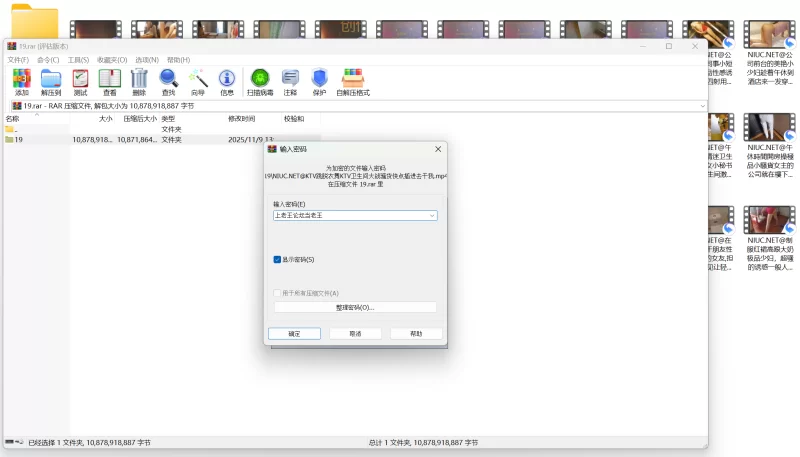
Task: Select the folder row named 19
Action: (162, 139)
